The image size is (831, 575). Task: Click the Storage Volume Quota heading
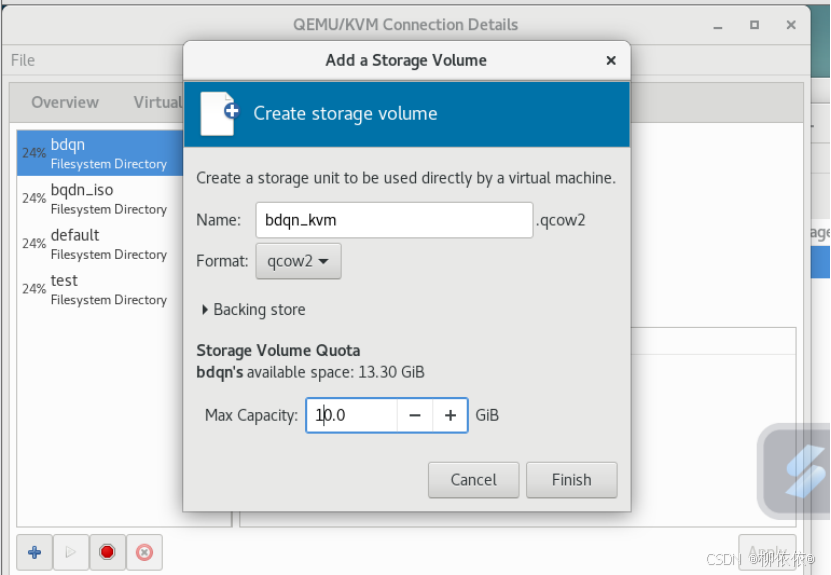278,350
